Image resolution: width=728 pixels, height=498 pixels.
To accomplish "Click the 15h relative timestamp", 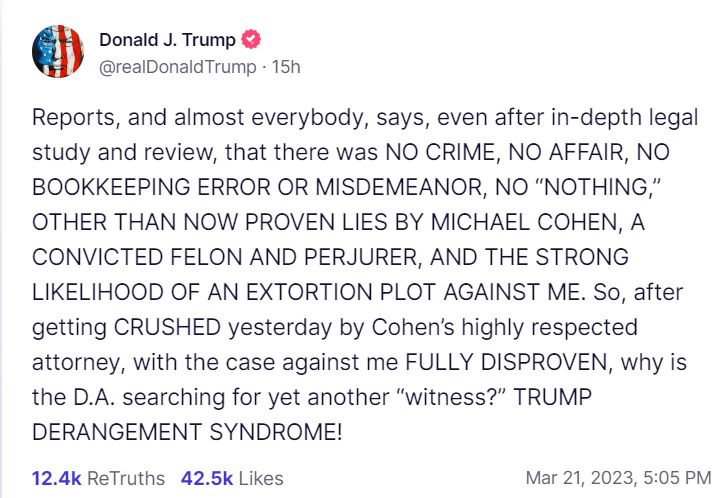I will [287, 66].
